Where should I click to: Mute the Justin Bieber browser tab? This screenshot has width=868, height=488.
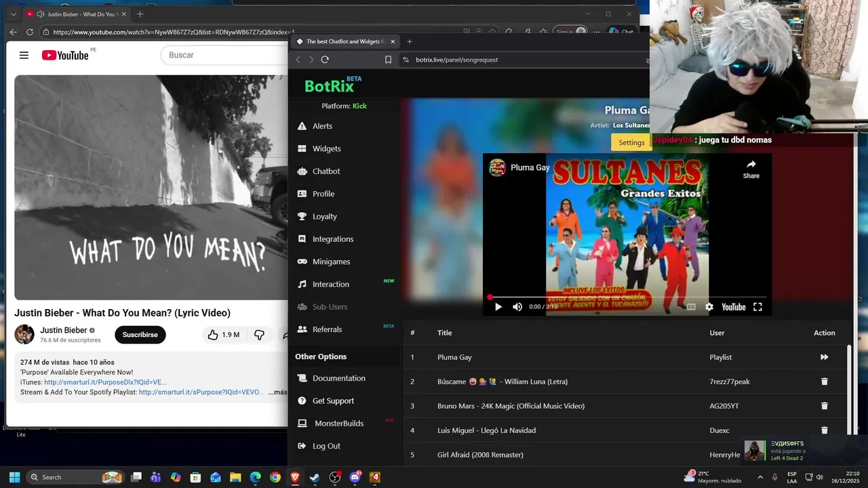(x=41, y=14)
